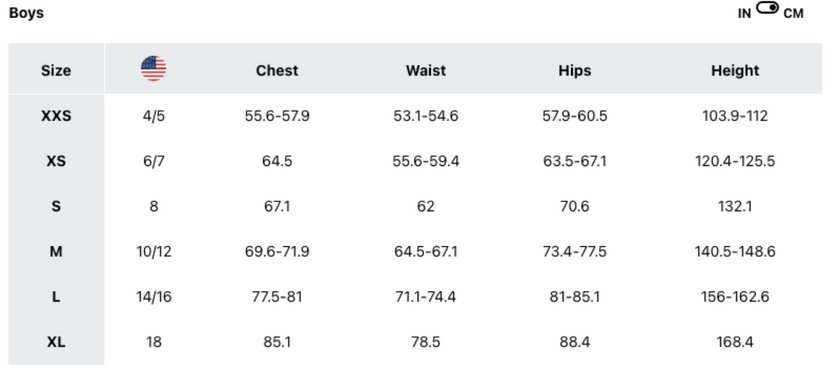Click the Boys heading
This screenshot has height=368, width=840.
click(26, 13)
